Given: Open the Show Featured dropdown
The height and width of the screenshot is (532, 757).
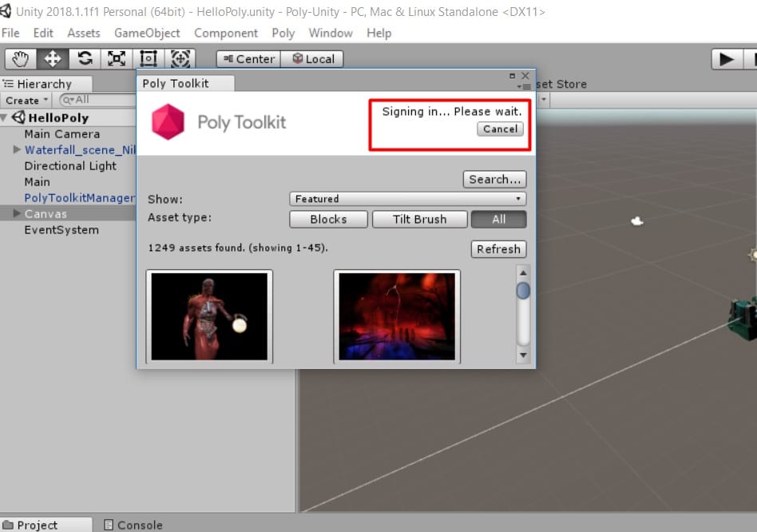Looking at the screenshot, I should coord(407,199).
